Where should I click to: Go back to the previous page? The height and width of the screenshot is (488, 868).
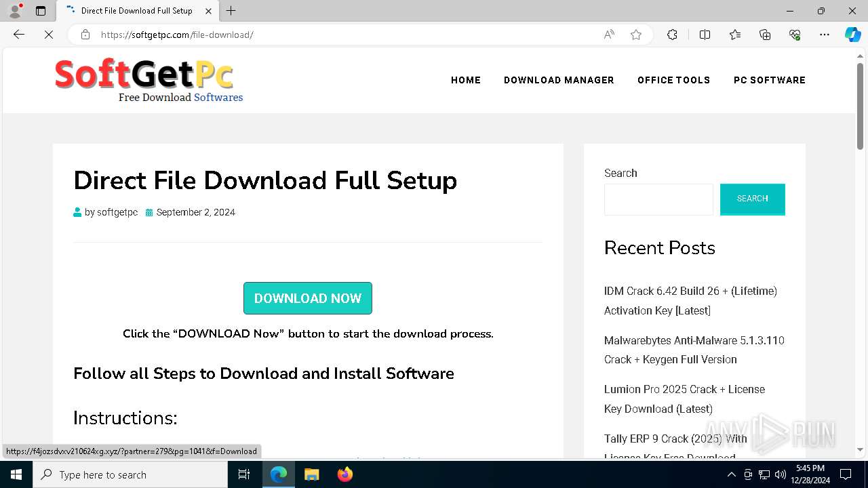[x=19, y=35]
